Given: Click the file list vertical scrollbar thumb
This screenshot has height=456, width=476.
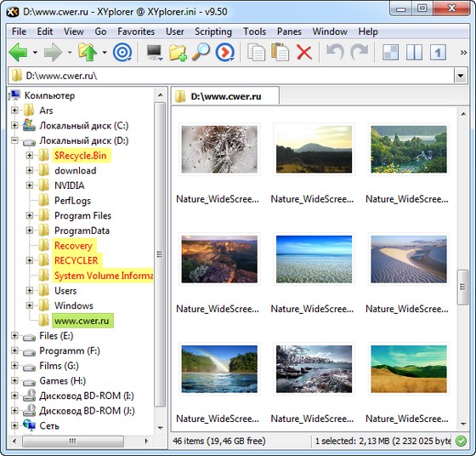Looking at the screenshot, I should click(462, 287).
